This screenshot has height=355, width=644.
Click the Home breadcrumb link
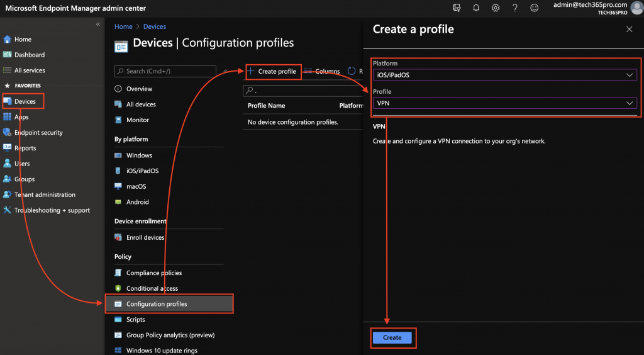[123, 26]
